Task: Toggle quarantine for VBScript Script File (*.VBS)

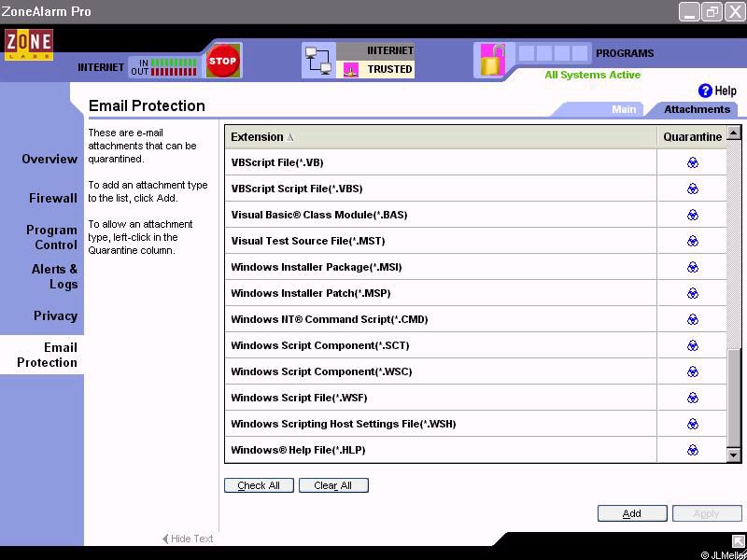Action: click(693, 189)
